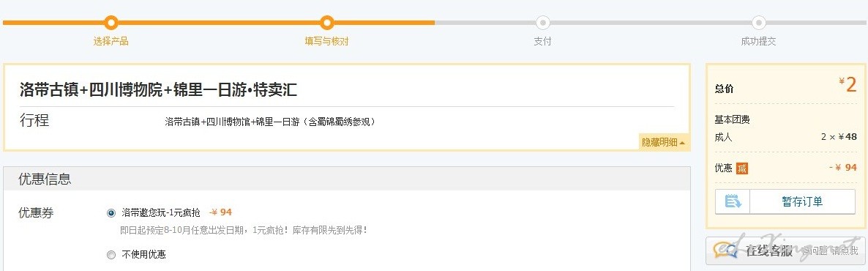Go to the 选择产品 step label
Image resolution: width=868 pixels, height=271 pixels.
111,41
